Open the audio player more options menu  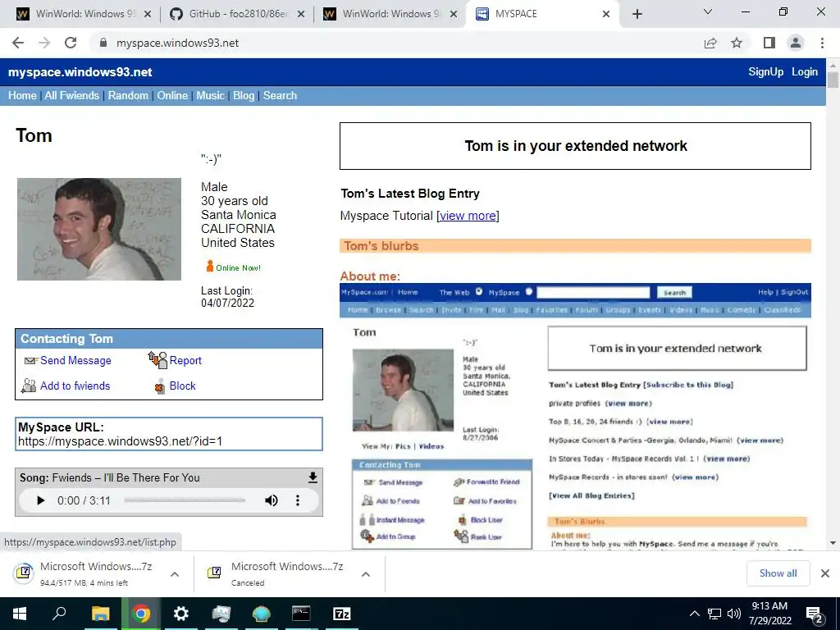click(297, 500)
